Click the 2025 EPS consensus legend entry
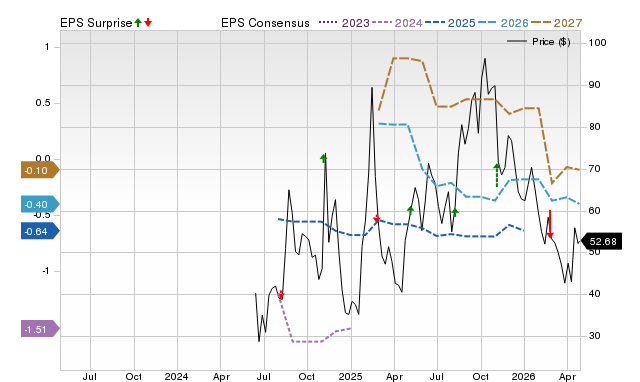640x382 pixels. point(450,23)
